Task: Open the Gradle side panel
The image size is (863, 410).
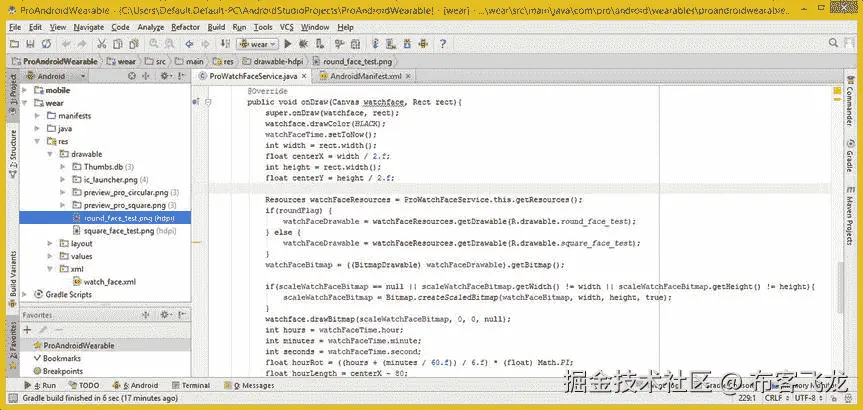Action: tap(850, 156)
